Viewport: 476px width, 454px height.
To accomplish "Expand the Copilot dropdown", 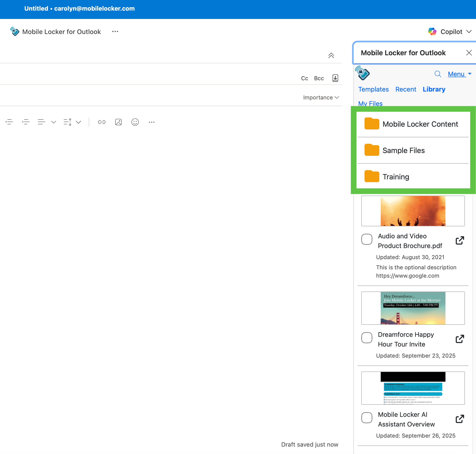I will click(469, 32).
